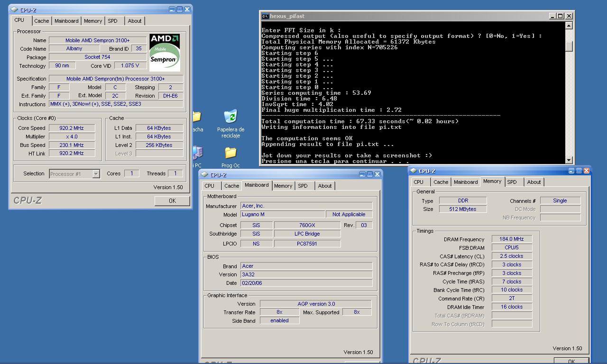
Task: Click the CAS# Latency 2.5 clocks value
Action: click(x=512, y=256)
